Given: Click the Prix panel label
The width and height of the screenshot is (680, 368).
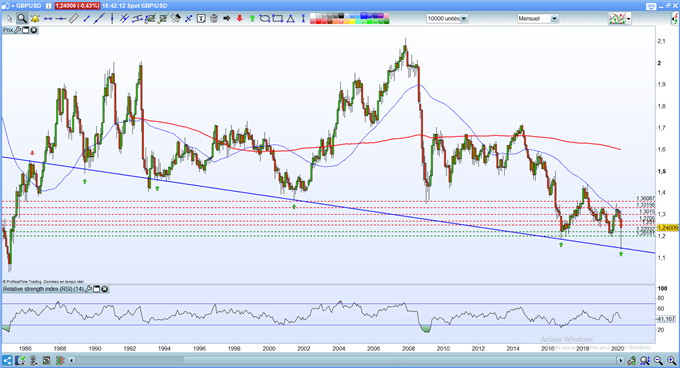Looking at the screenshot, I should pos(8,30).
